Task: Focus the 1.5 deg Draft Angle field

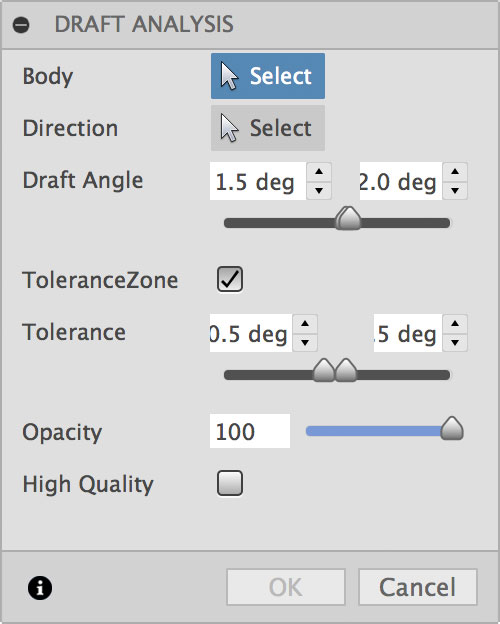Action: click(258, 181)
